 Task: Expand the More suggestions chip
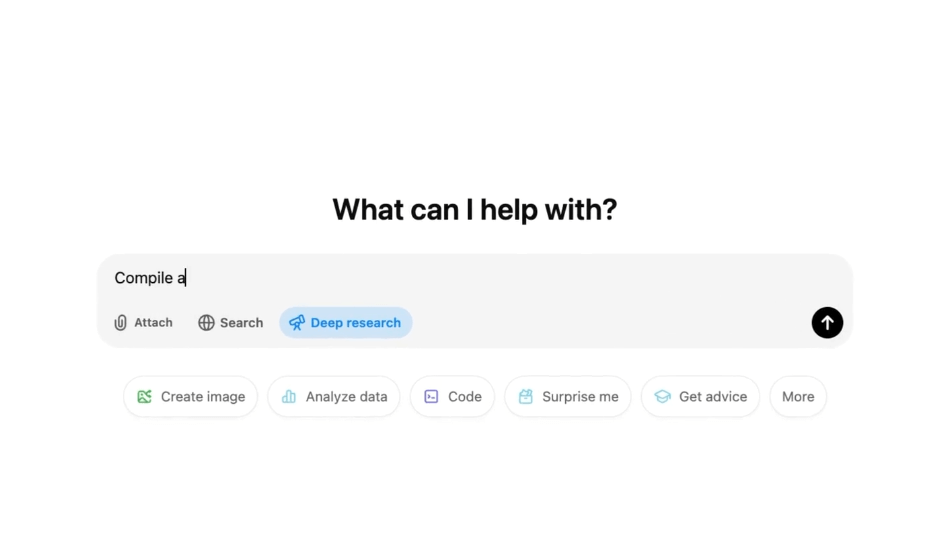798,396
